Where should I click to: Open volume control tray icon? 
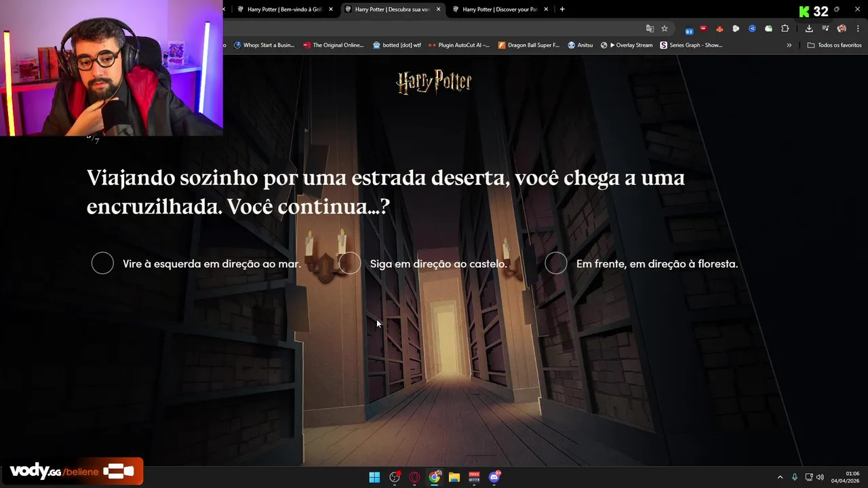820,477
